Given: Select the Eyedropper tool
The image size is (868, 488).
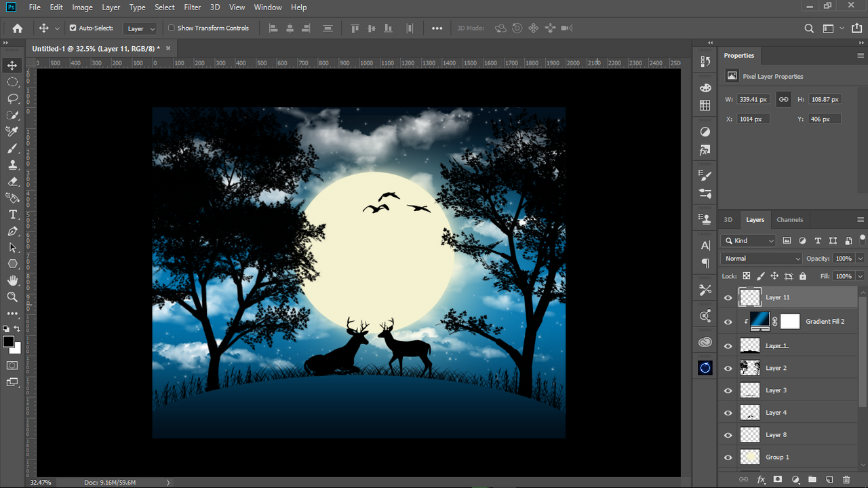Looking at the screenshot, I should click(12, 132).
